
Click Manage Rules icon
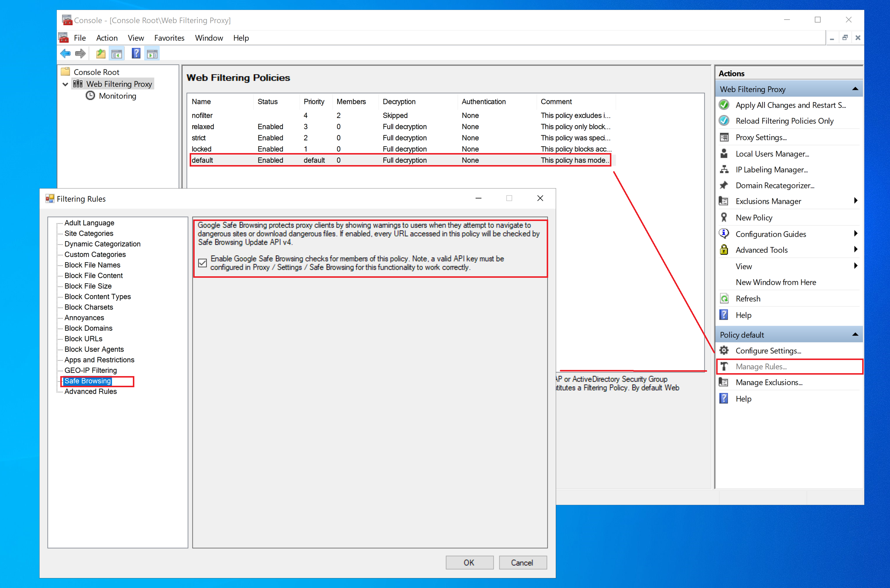(x=724, y=366)
